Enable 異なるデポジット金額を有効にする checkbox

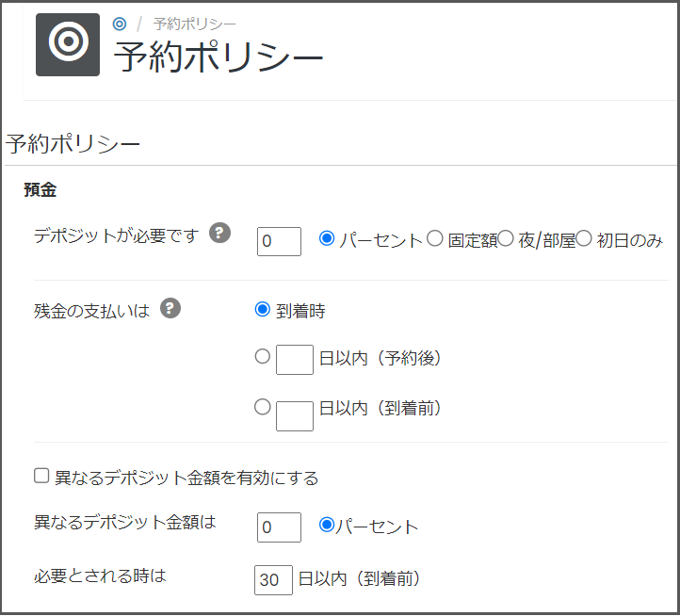(x=41, y=476)
